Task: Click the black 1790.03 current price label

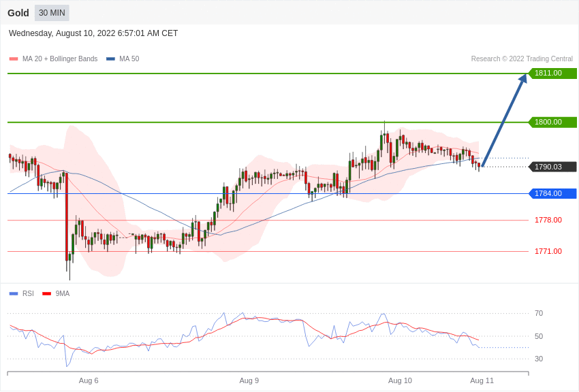Action: click(x=553, y=167)
